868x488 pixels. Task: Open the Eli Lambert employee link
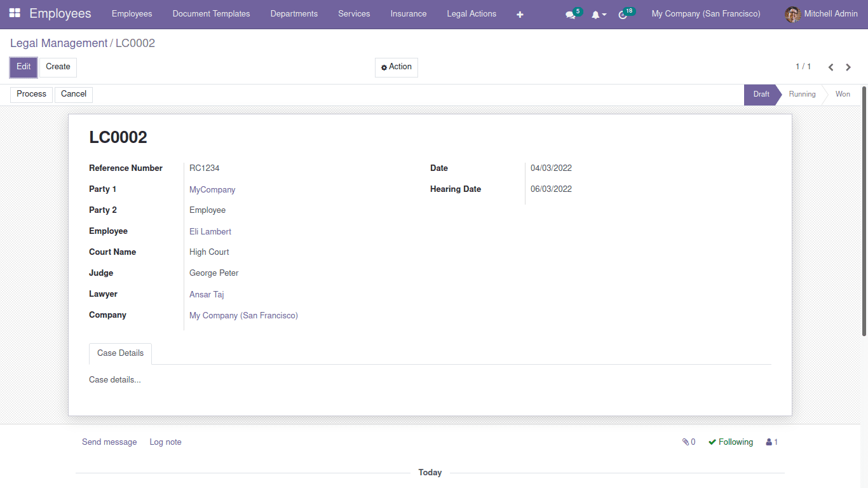click(x=210, y=231)
